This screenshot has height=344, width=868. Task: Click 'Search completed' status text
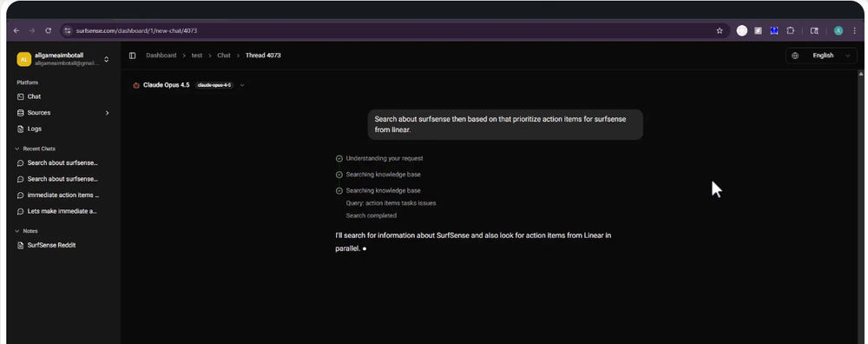[x=371, y=215]
